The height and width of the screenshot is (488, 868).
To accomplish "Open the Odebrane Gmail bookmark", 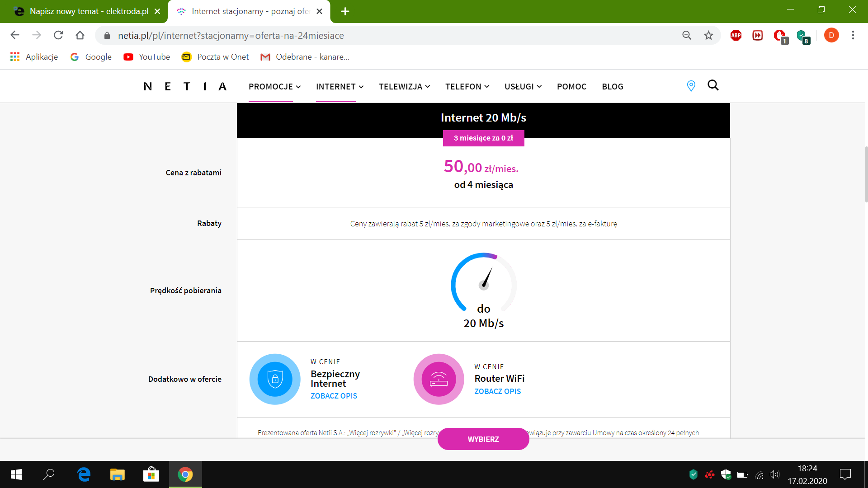I will (x=305, y=57).
